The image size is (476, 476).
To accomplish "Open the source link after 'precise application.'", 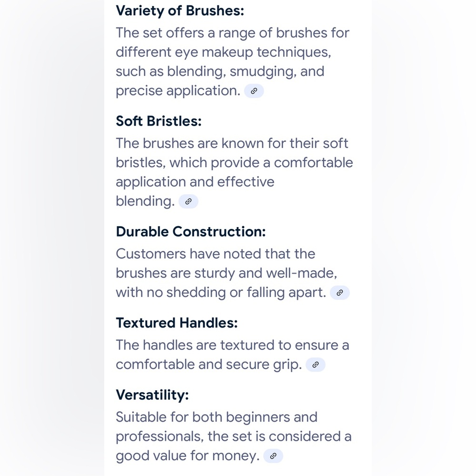I will (254, 91).
